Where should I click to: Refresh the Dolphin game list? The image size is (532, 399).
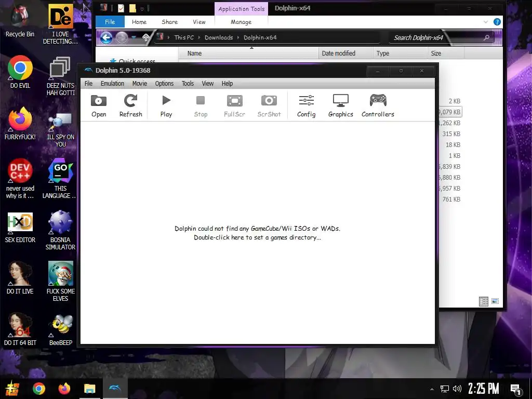[130, 106]
